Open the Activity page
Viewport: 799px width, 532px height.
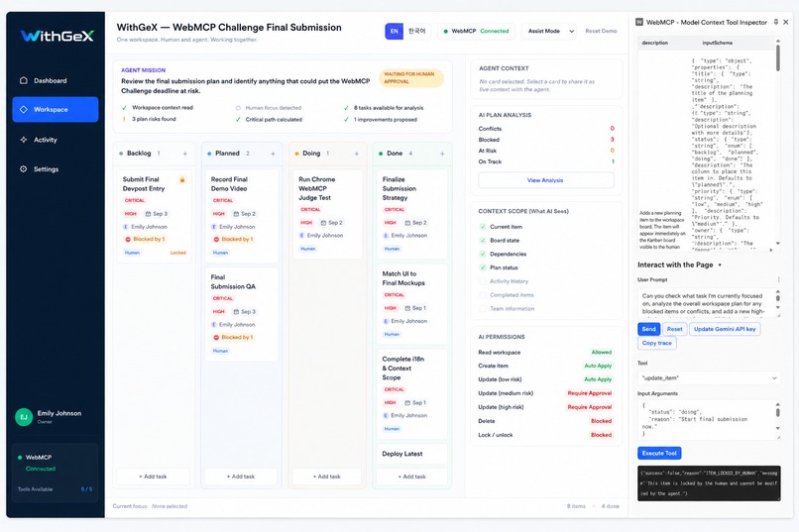(56, 140)
